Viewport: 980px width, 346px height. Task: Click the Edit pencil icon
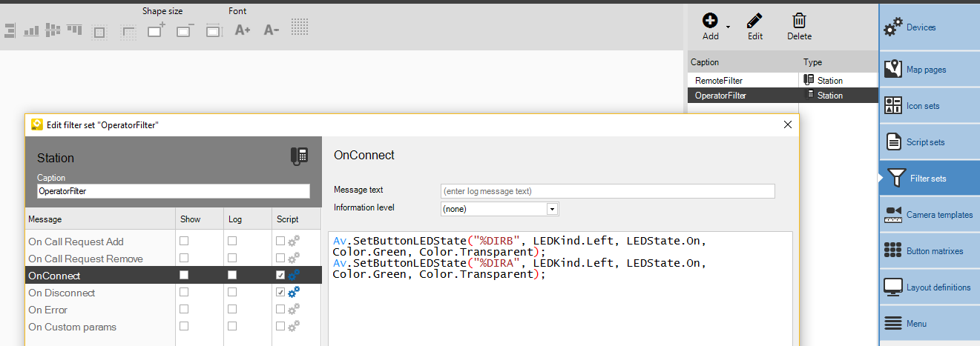[754, 21]
